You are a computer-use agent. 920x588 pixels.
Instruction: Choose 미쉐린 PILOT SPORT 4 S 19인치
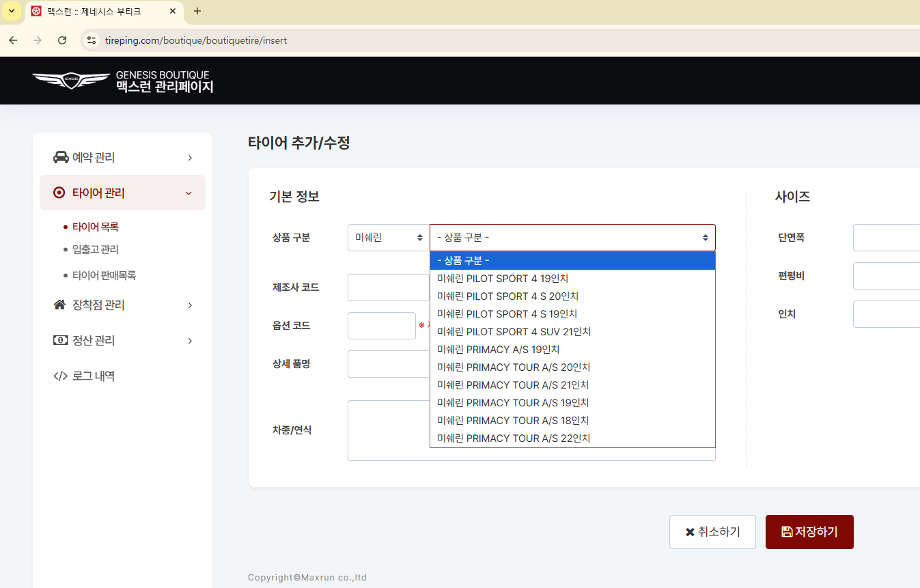[572, 314]
